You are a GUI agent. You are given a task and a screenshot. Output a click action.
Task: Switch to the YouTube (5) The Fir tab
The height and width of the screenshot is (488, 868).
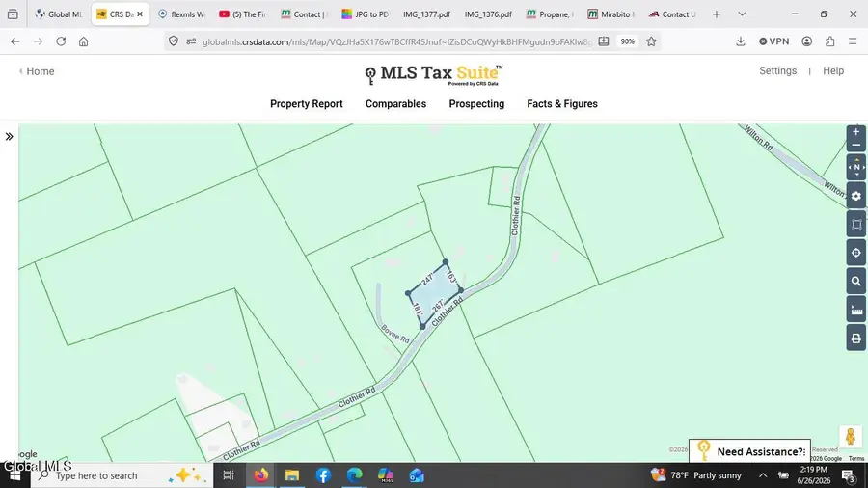coord(243,14)
